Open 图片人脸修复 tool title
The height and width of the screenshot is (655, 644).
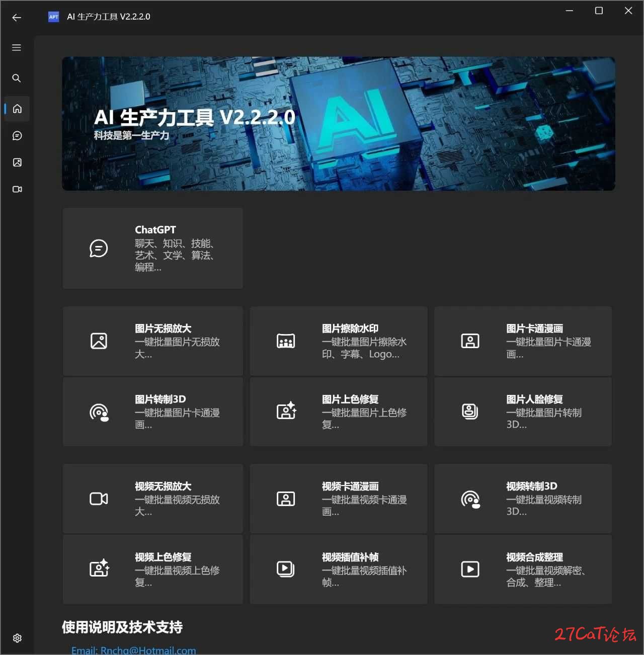[534, 399]
